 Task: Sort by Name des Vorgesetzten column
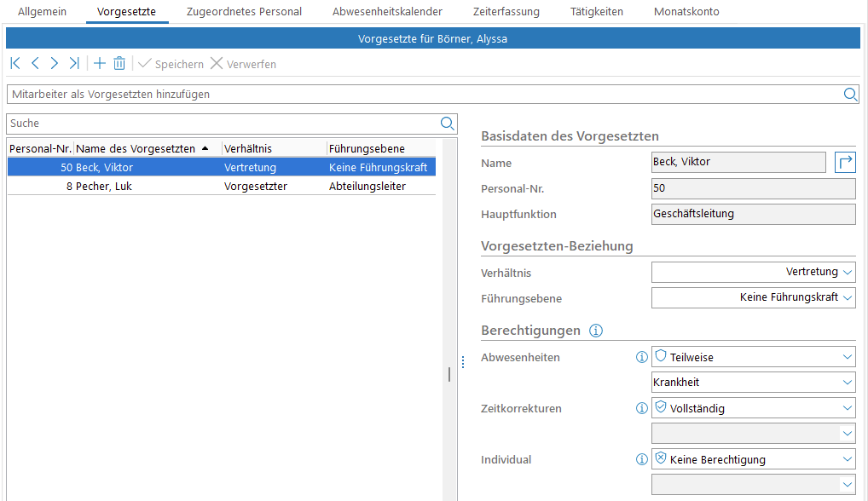coord(136,148)
